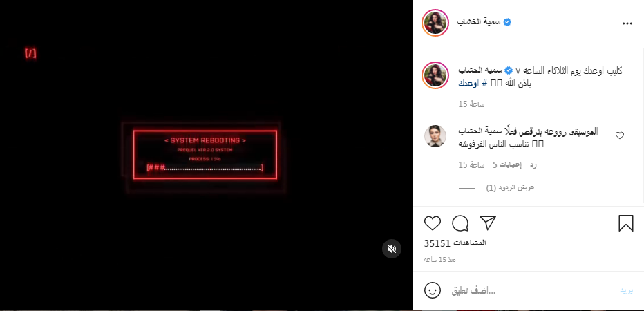Click the add comment text field

coord(532,291)
